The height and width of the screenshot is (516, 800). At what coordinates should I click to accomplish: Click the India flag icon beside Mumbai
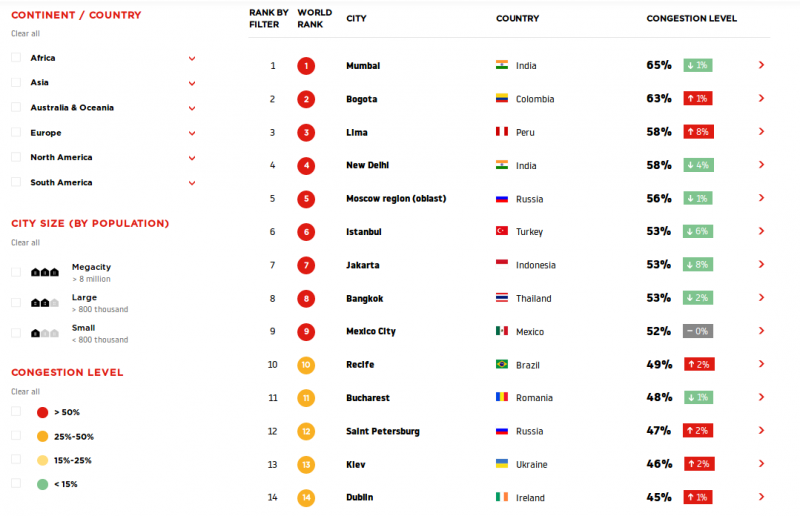click(502, 65)
